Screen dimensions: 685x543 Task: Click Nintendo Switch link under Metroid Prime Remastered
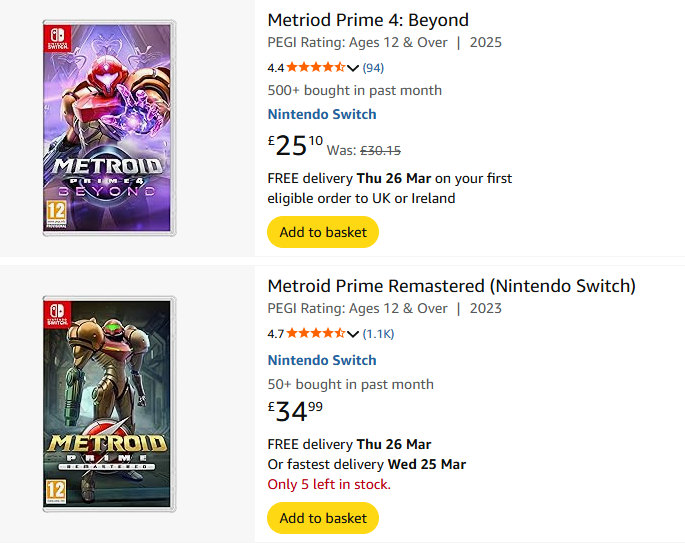pos(322,360)
